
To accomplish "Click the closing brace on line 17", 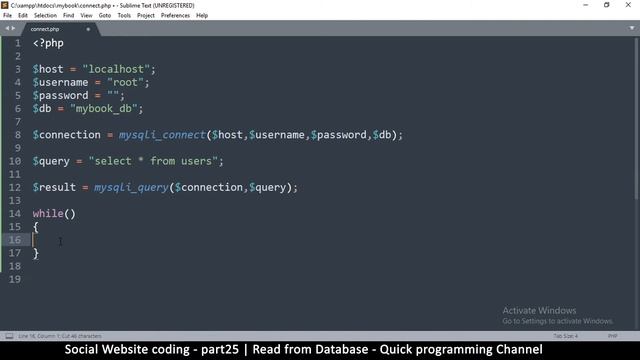I will (36, 253).
